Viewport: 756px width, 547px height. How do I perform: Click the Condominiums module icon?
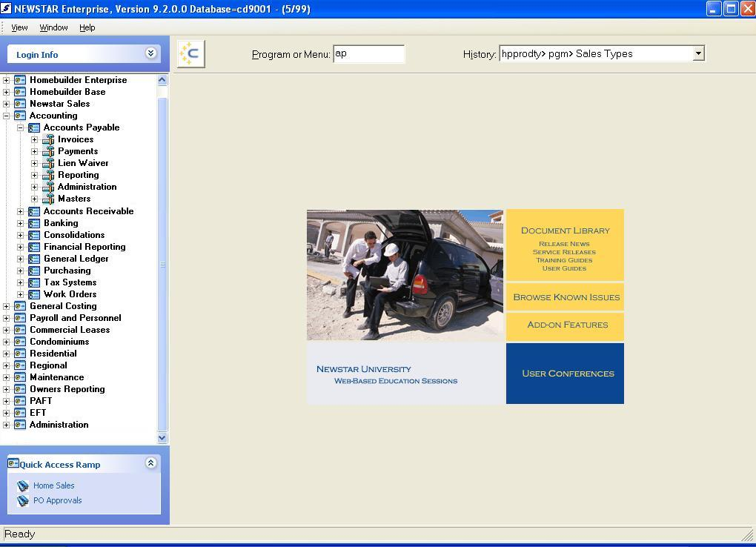pyautogui.click(x=20, y=342)
